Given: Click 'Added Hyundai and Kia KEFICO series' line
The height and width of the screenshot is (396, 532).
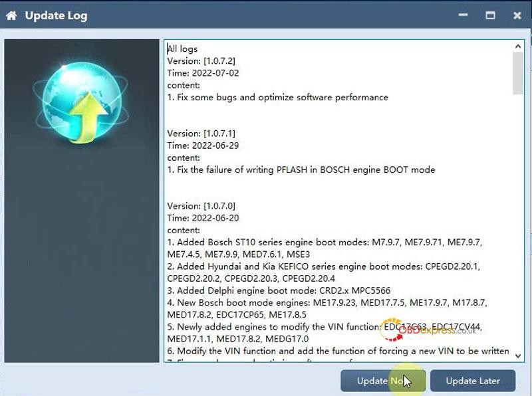Looking at the screenshot, I should (324, 266).
